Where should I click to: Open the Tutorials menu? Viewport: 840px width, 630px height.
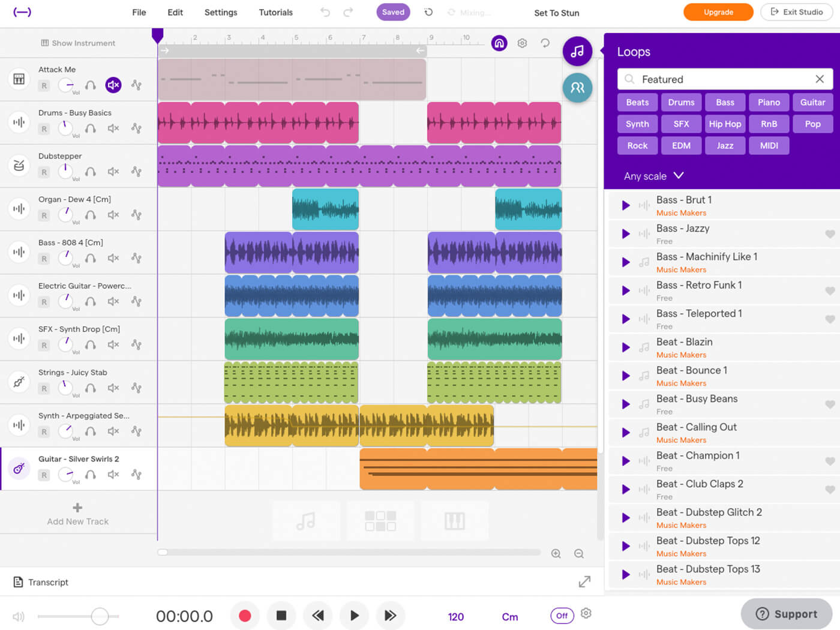[275, 12]
